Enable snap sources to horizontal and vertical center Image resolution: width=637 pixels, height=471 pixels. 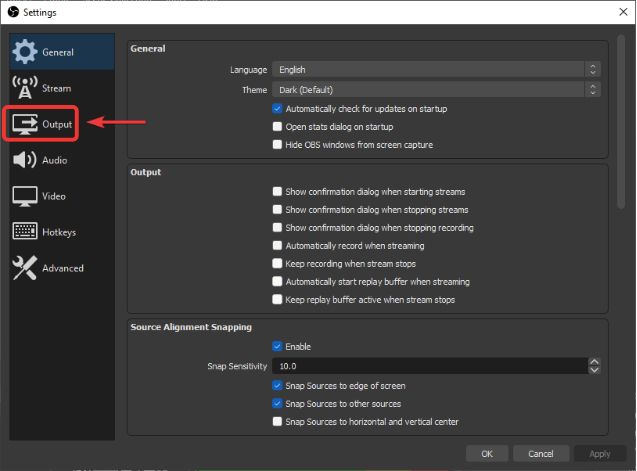[x=277, y=421]
